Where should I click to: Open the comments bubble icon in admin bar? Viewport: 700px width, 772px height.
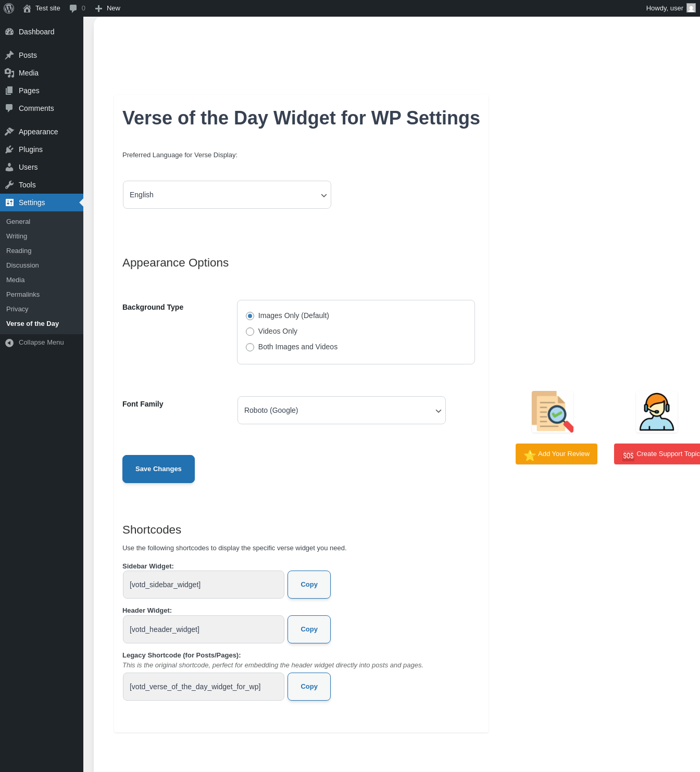coord(73,8)
